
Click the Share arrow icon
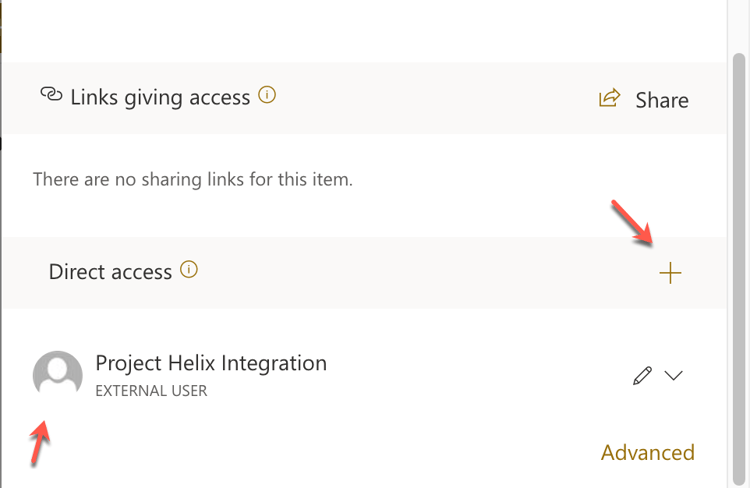tap(608, 98)
